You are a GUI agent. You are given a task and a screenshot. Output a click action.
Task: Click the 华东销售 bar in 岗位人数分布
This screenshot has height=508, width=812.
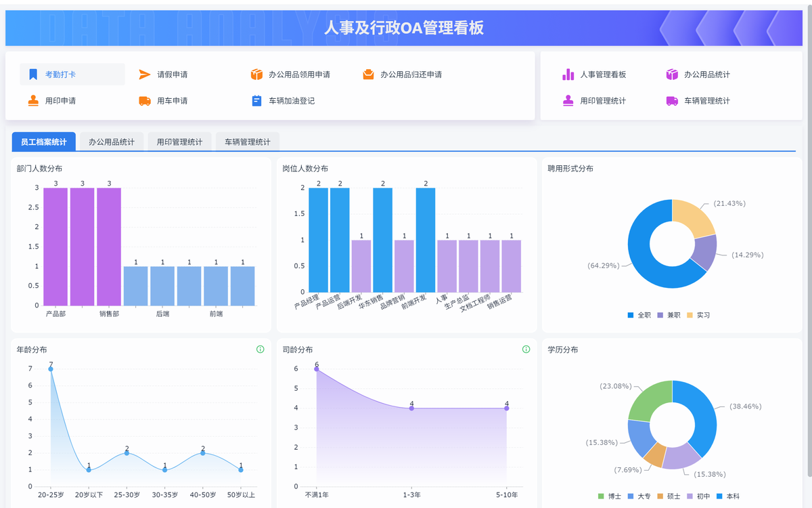coord(382,240)
